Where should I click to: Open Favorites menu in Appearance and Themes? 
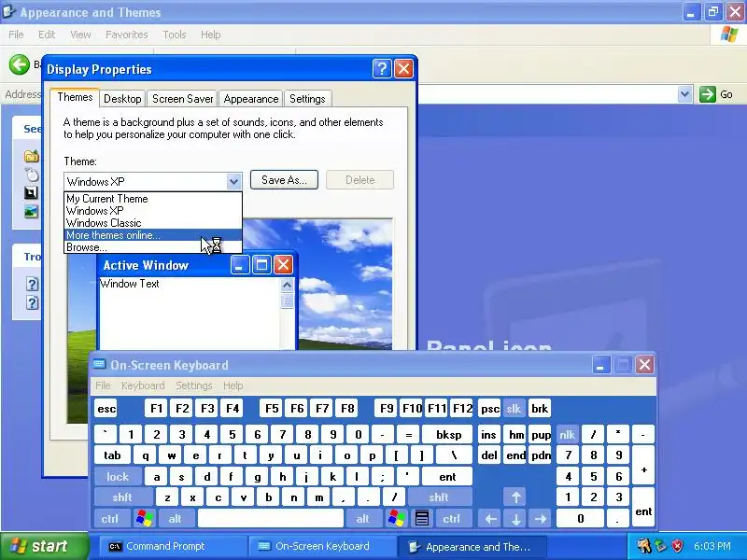point(127,35)
